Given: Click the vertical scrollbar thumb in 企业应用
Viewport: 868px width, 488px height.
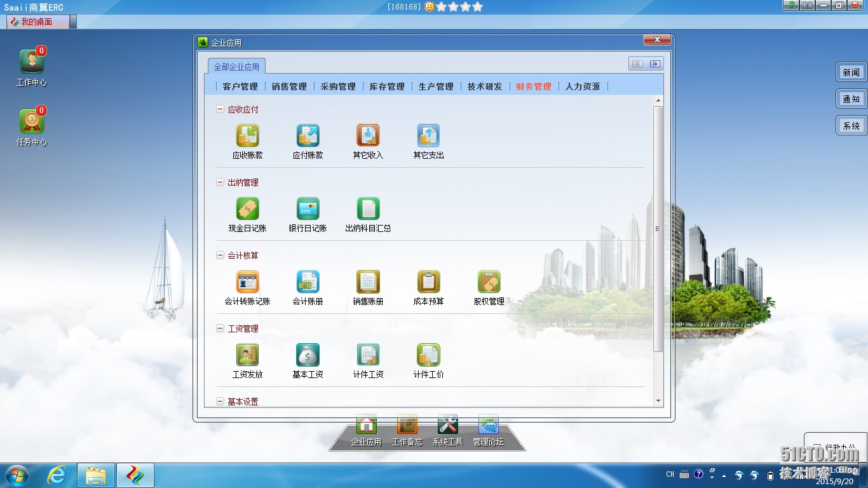Looking at the screenshot, I should 658,229.
